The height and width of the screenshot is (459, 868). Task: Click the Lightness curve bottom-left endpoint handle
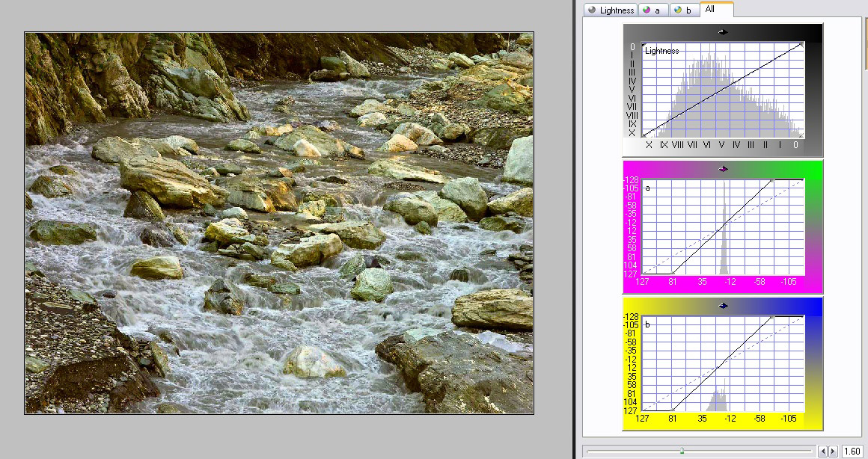click(644, 135)
